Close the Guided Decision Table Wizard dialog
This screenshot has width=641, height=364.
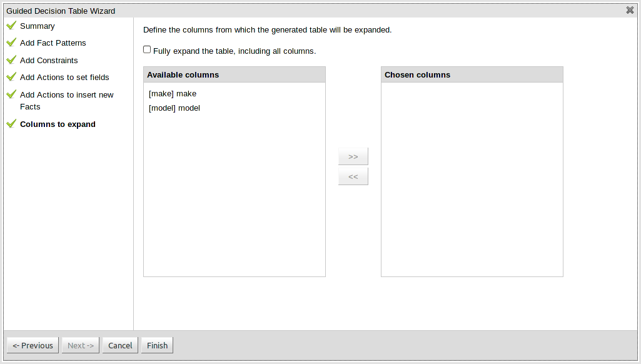pyautogui.click(x=630, y=10)
